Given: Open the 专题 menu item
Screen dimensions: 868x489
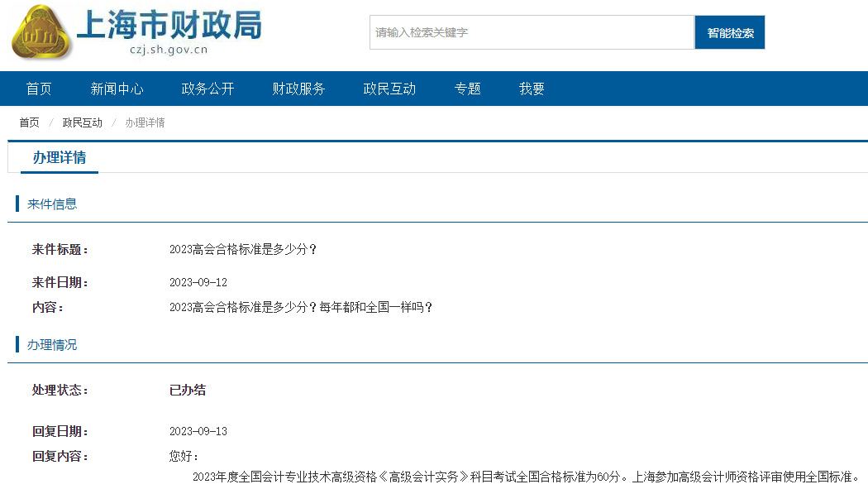Looking at the screenshot, I should (x=467, y=89).
